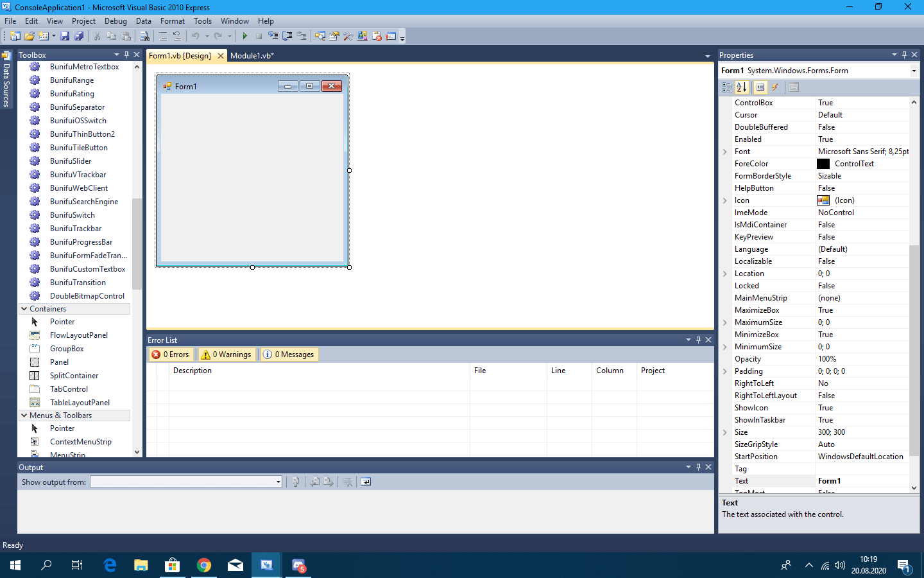Open Microsoft Edge from the taskbar
The height and width of the screenshot is (578, 924).
pos(110,565)
